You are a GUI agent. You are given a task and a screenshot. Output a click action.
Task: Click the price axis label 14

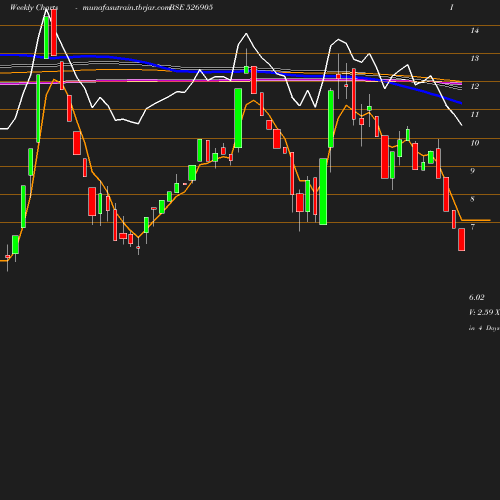(475, 31)
